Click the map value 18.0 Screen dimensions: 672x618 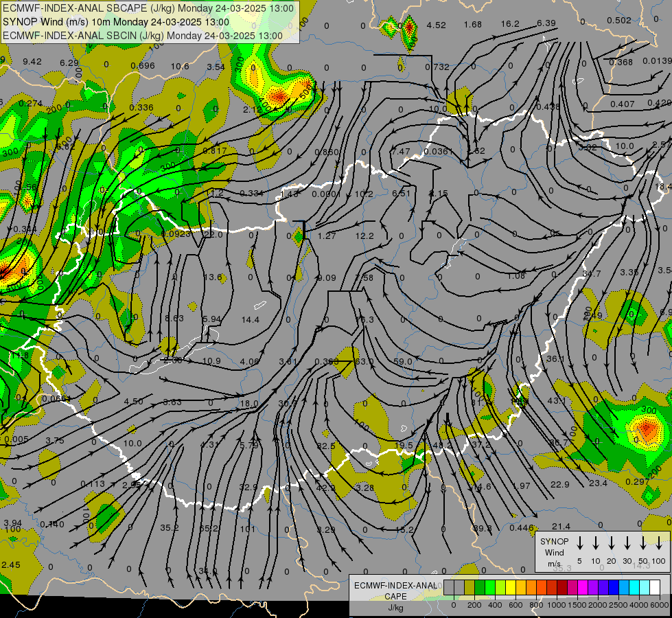coord(249,404)
